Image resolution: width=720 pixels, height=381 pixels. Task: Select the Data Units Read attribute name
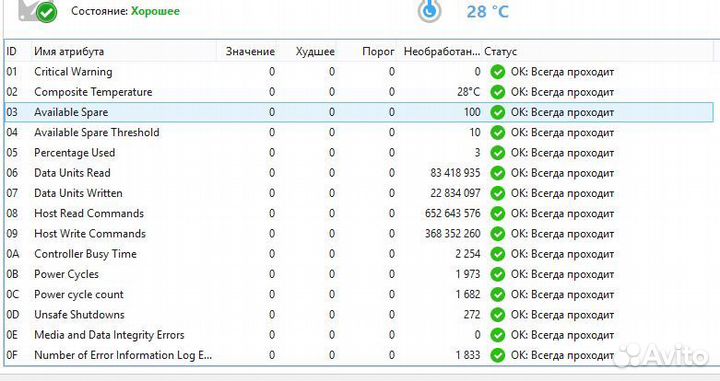(72, 173)
